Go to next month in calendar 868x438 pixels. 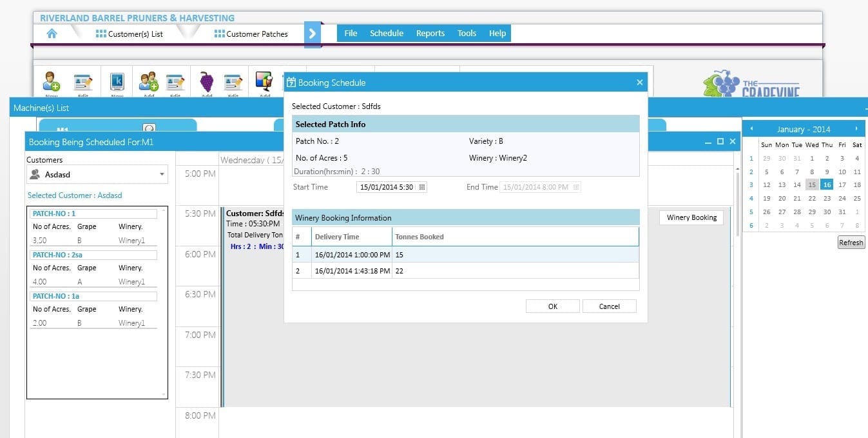[856, 129]
